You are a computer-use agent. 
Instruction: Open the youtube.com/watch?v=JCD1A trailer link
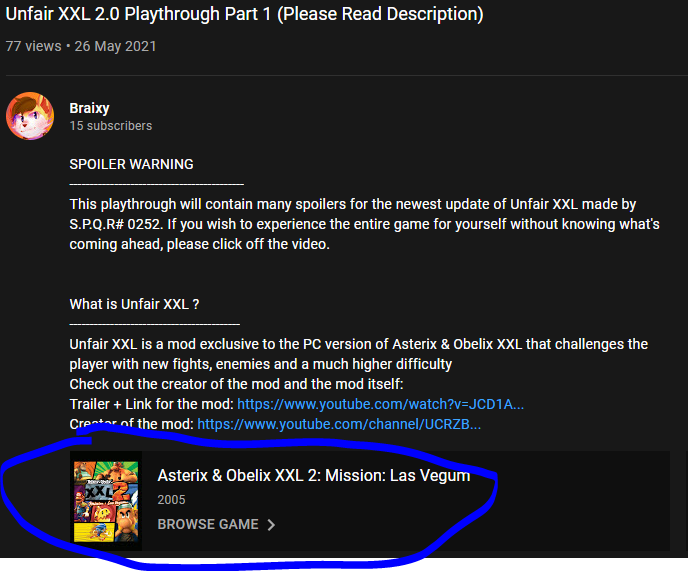point(380,404)
